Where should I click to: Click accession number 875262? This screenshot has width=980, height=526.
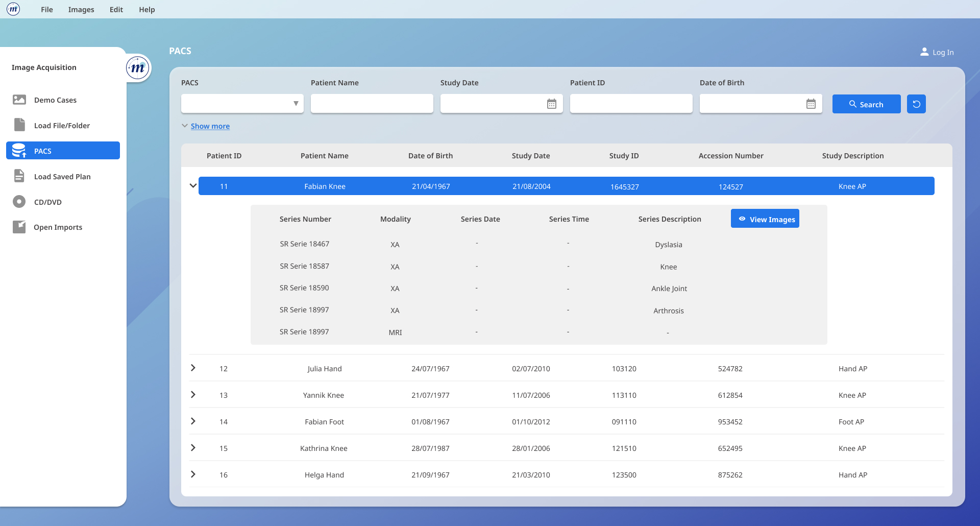730,475
